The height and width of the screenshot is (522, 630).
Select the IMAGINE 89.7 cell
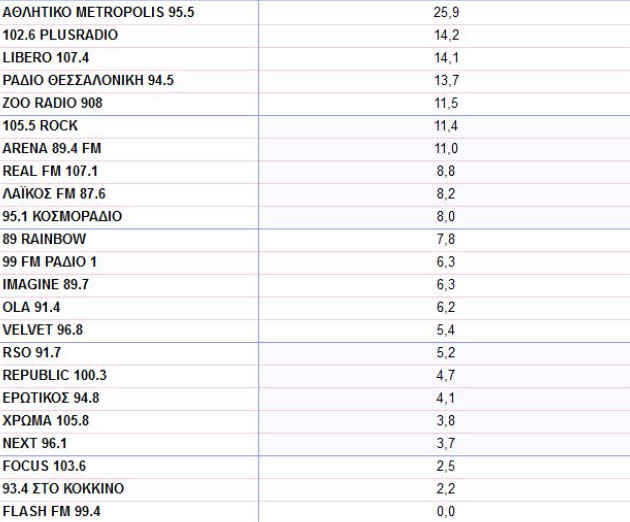[46, 284]
